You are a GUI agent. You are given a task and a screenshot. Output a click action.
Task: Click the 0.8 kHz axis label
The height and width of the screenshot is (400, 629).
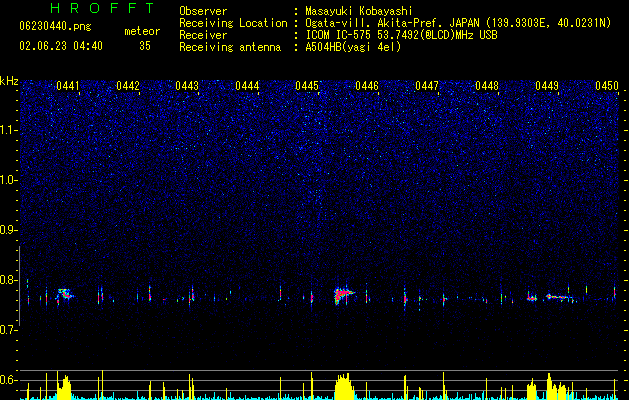(9, 280)
